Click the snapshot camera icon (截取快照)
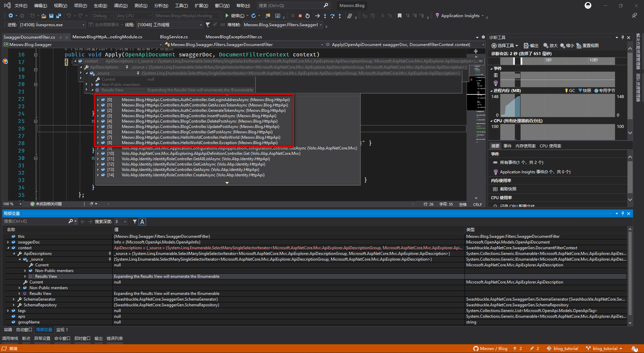 point(495,189)
